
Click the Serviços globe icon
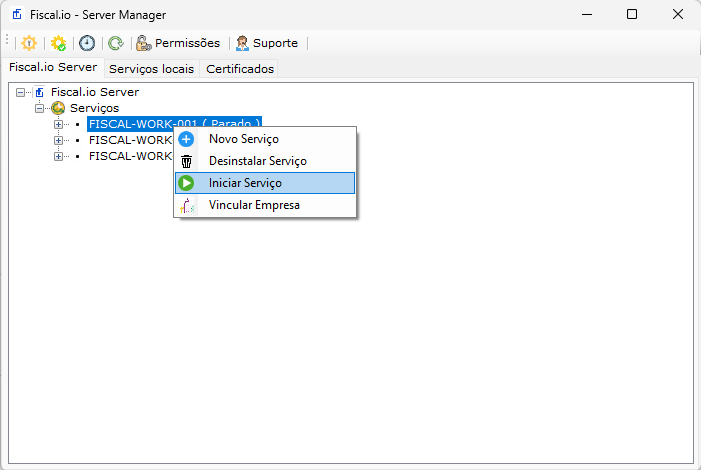click(x=58, y=108)
